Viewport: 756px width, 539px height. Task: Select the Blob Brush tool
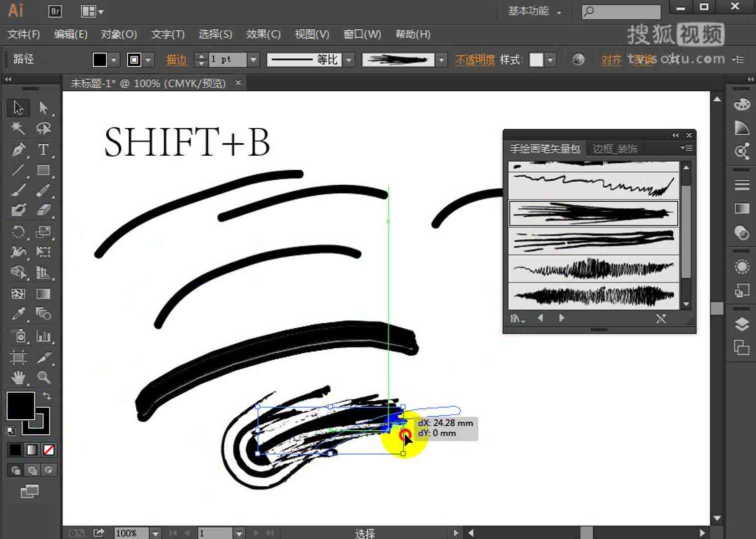click(18, 210)
